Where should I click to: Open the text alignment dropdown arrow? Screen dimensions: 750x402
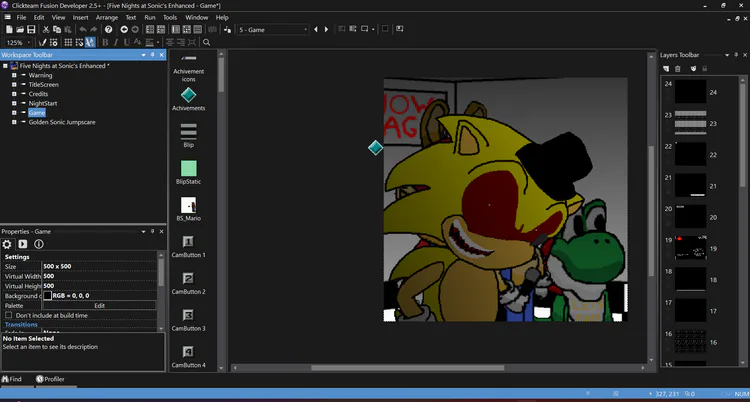pos(158,43)
